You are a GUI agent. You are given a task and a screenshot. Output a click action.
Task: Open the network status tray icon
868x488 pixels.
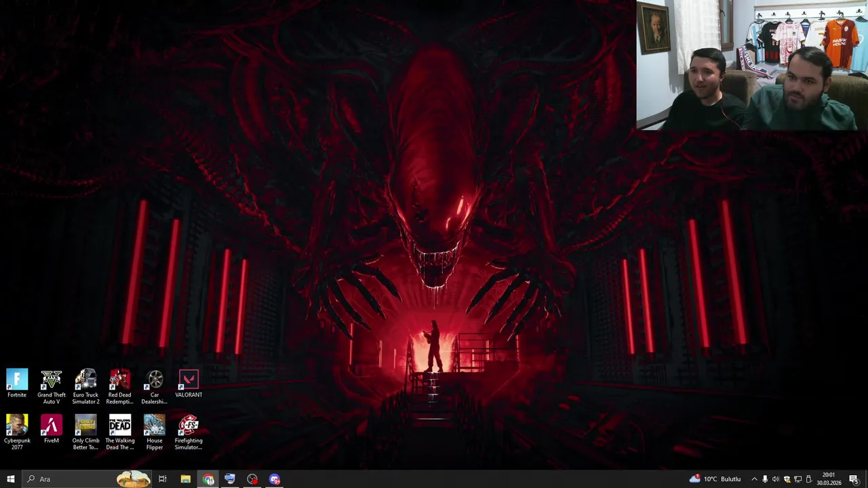click(x=797, y=479)
